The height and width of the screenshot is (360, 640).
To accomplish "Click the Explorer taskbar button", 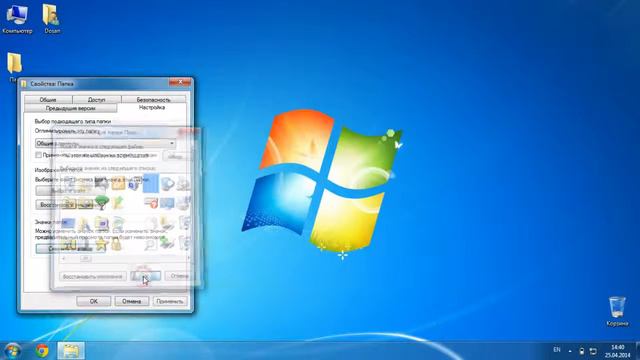I will (71, 351).
